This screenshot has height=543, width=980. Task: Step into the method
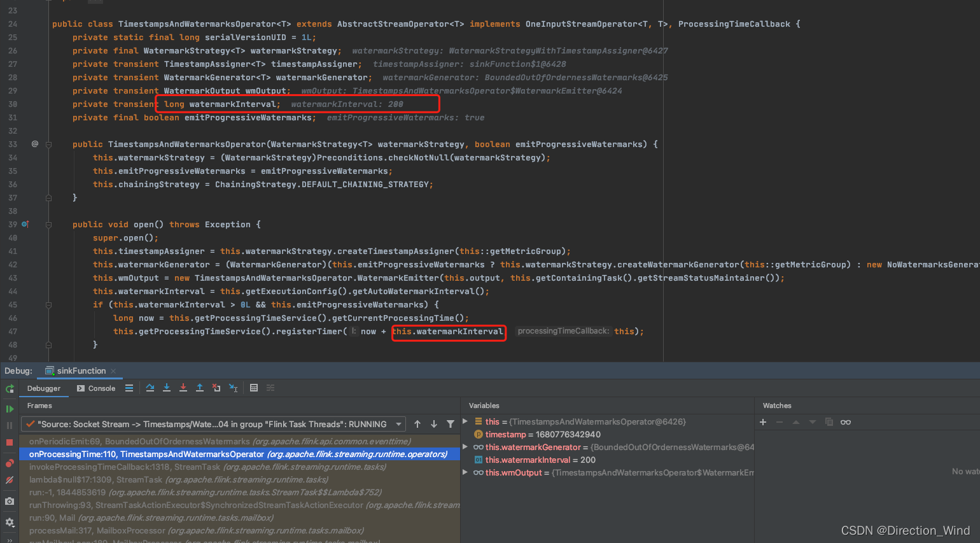pyautogui.click(x=167, y=388)
